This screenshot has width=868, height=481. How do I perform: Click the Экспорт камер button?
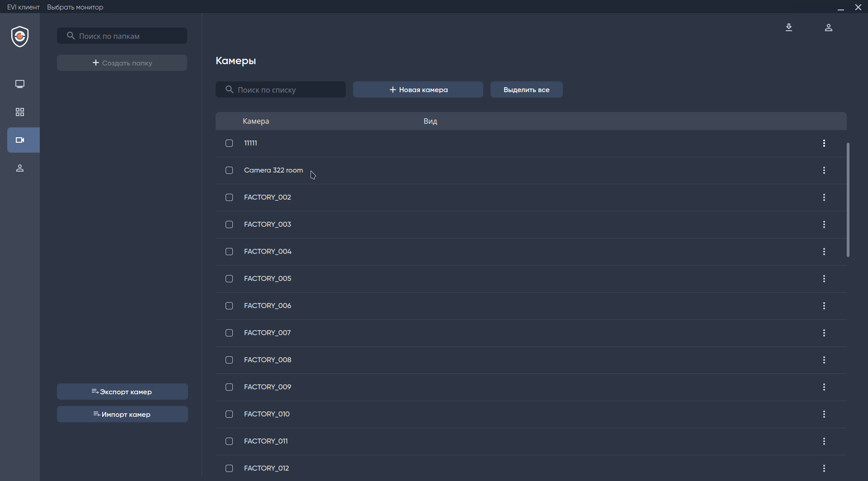click(122, 392)
